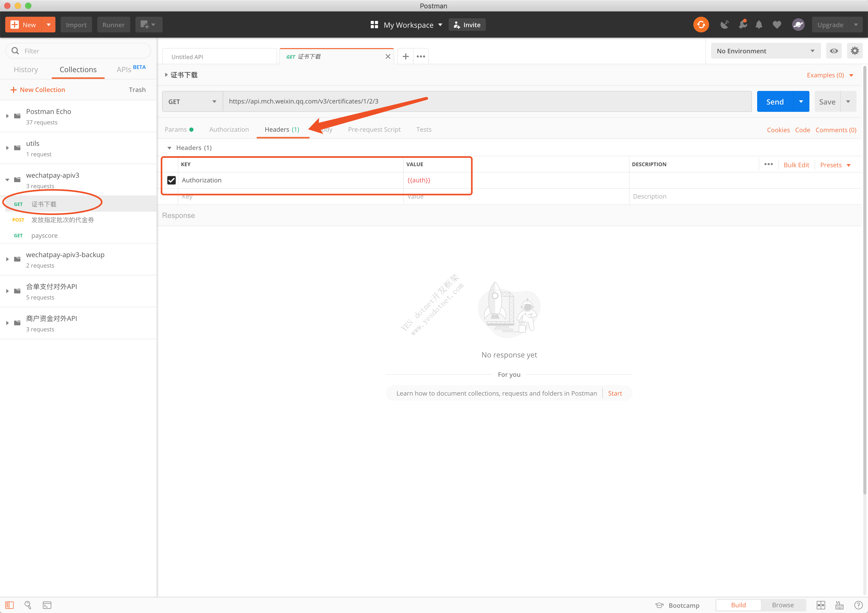This screenshot has width=868, height=613.
Task: Open manage environments gear icon
Action: click(x=854, y=51)
